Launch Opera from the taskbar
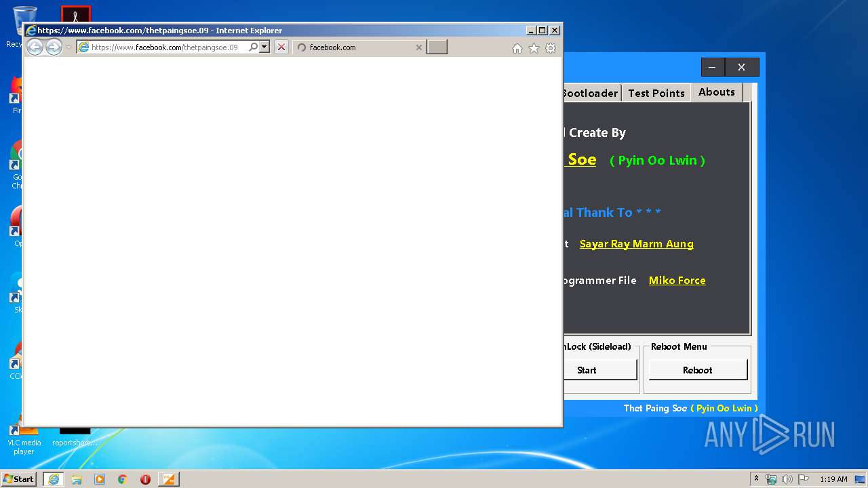The height and width of the screenshot is (488, 868). coord(145,479)
